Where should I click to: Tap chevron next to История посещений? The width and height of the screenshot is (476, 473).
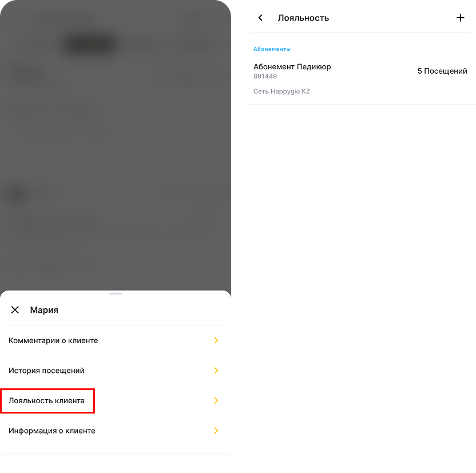point(216,371)
